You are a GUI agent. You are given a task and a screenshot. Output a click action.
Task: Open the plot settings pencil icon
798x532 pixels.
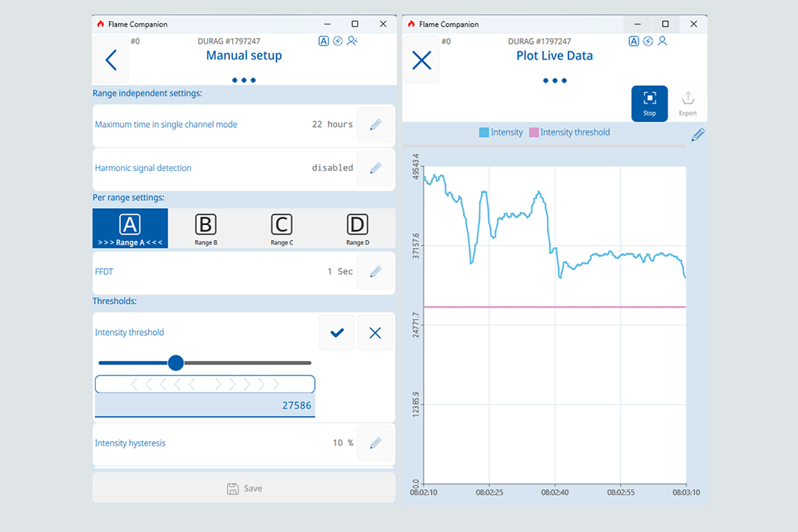tap(697, 134)
